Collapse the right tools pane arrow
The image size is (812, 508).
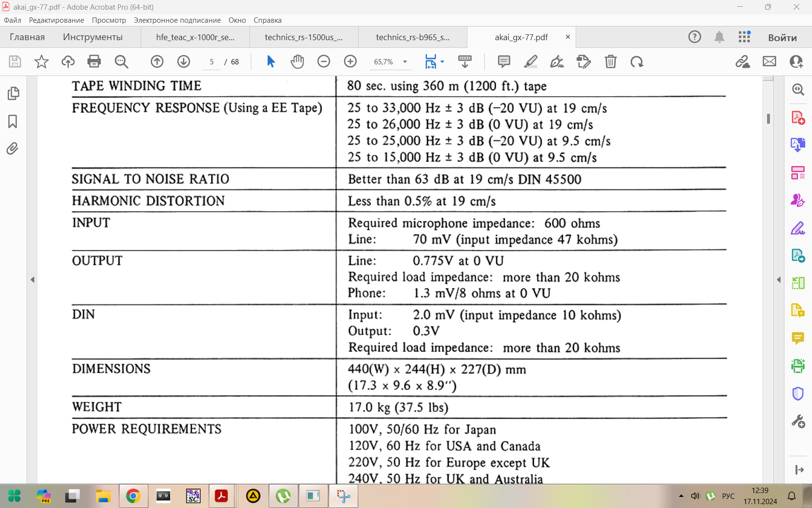tap(779, 280)
